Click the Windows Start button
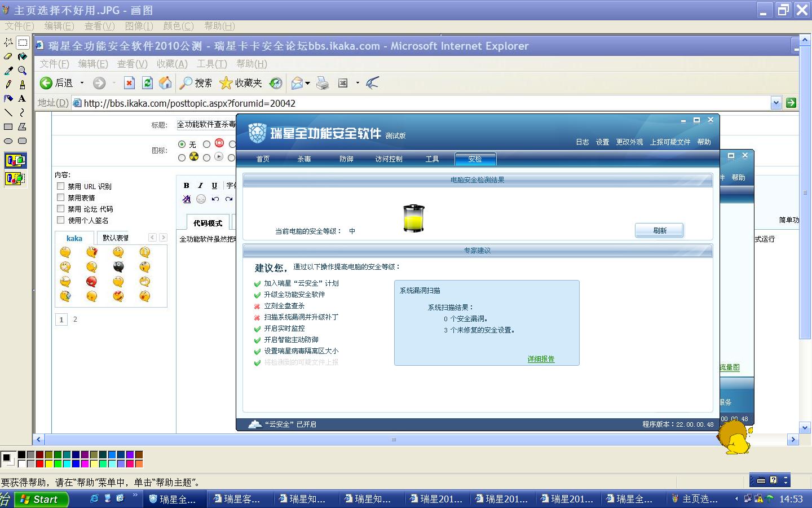 point(41,499)
